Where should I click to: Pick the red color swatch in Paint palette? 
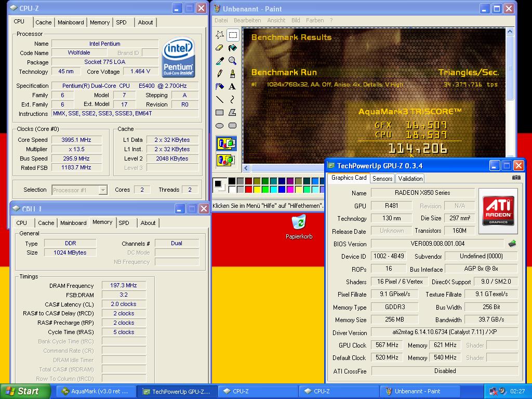tap(249, 189)
